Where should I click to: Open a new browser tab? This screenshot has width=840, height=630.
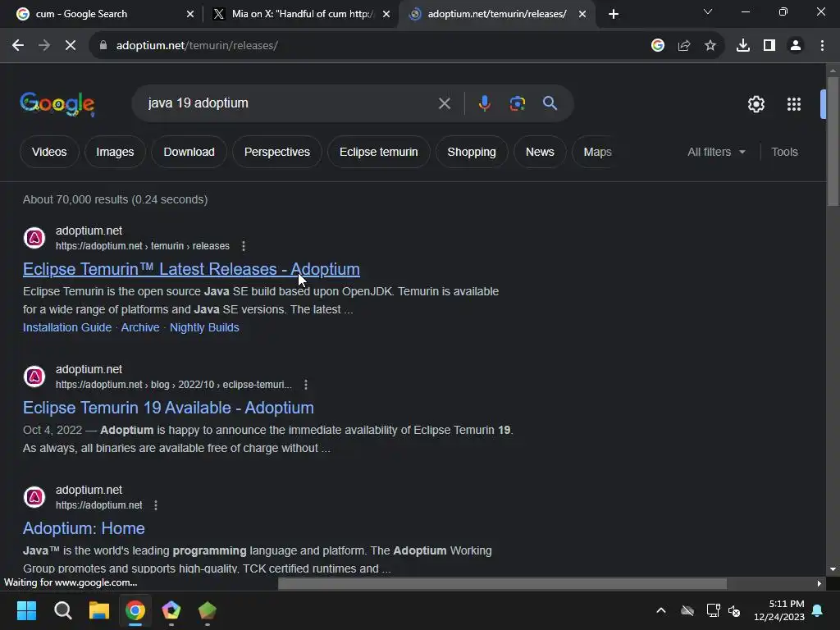point(614,14)
